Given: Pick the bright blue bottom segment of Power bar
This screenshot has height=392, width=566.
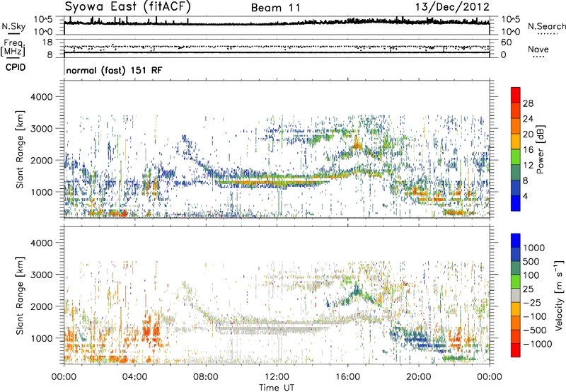Looking at the screenshot, I should (516, 204).
